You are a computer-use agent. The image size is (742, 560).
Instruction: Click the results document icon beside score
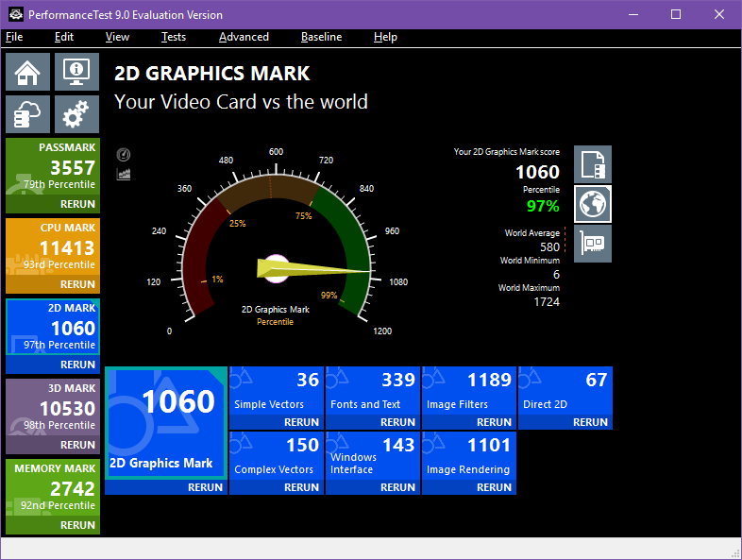[593, 164]
